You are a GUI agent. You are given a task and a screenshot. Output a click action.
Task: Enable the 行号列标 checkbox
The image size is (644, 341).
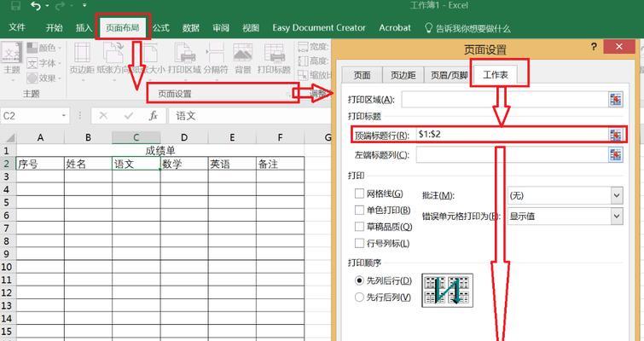tap(359, 243)
